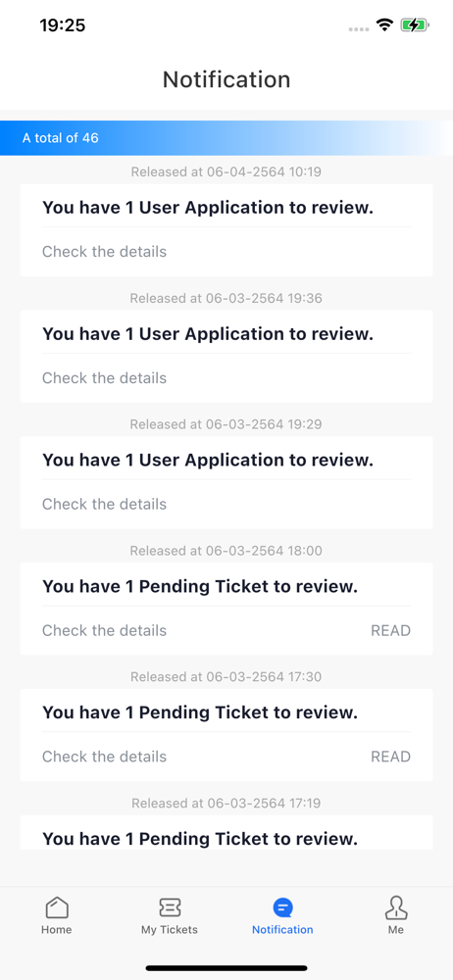Tap READ label on 17:30 notification
The width and height of the screenshot is (453, 980).
pos(391,757)
